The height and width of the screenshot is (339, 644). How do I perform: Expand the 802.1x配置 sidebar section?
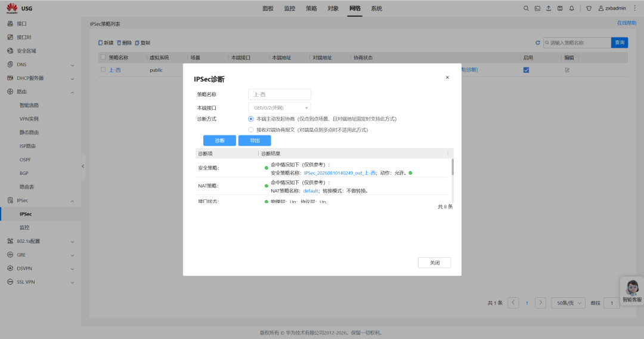[x=72, y=242]
